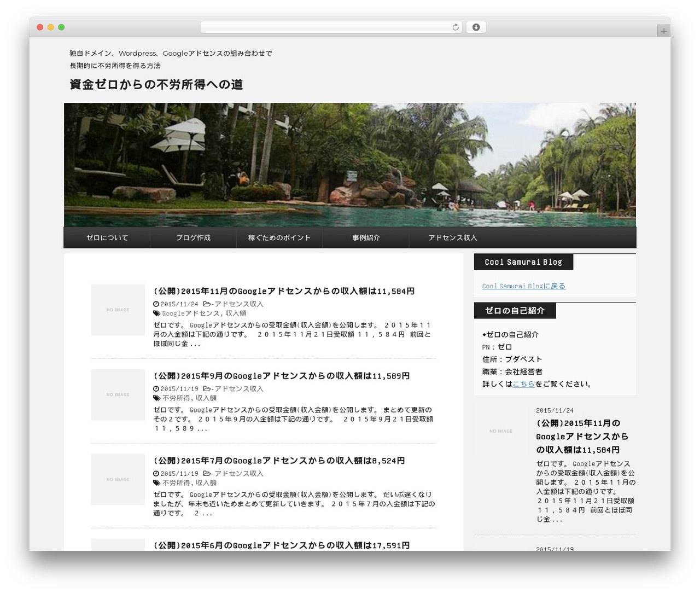Click the clock icon of the 2015年7月 post
The image size is (700, 593).
coord(156,474)
